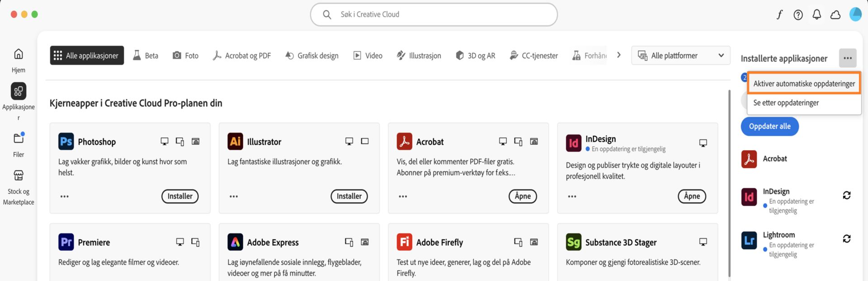The width and height of the screenshot is (868, 281).
Task: Open the Alle plattformer dropdown
Action: tap(681, 55)
